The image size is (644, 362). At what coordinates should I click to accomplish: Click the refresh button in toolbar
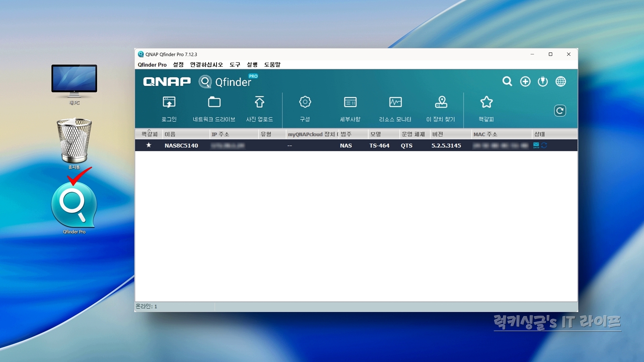[560, 111]
